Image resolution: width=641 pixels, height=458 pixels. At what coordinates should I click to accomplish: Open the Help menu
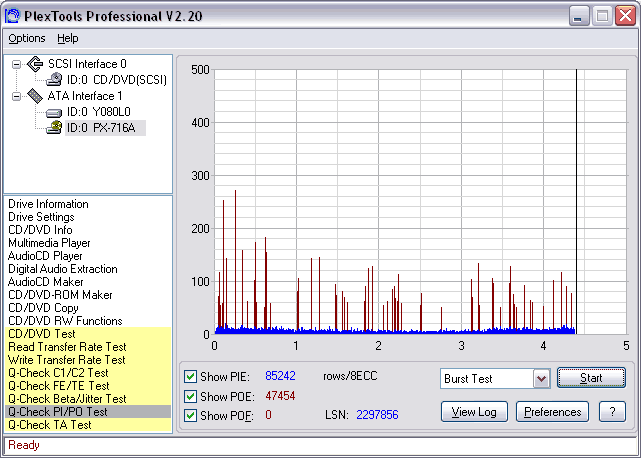click(x=67, y=38)
